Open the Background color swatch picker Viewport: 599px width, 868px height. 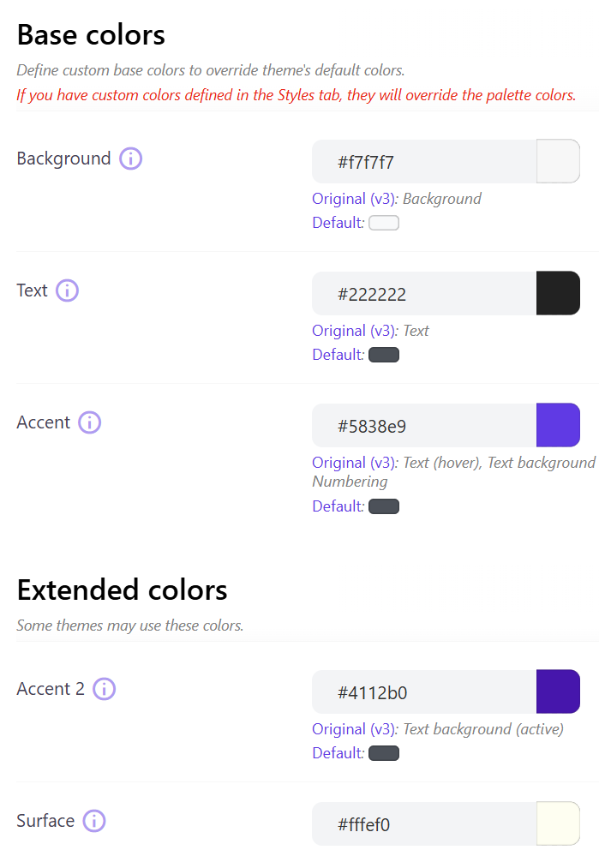click(x=558, y=161)
